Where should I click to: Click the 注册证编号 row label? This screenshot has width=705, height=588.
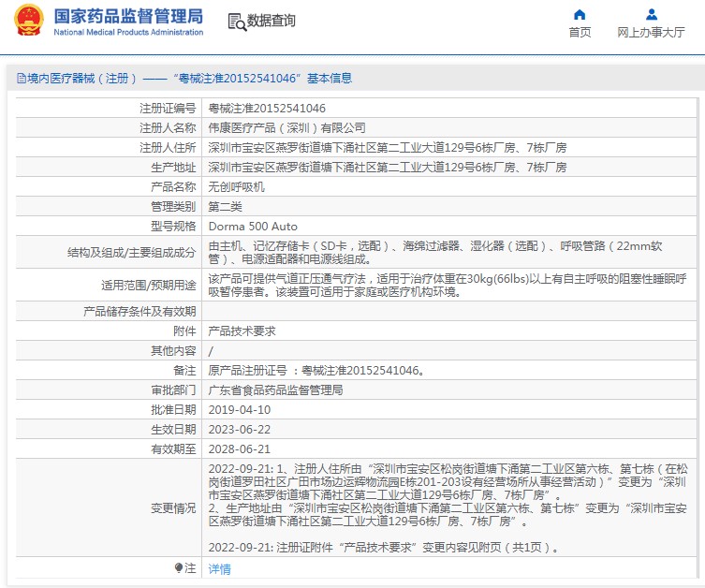168,109
